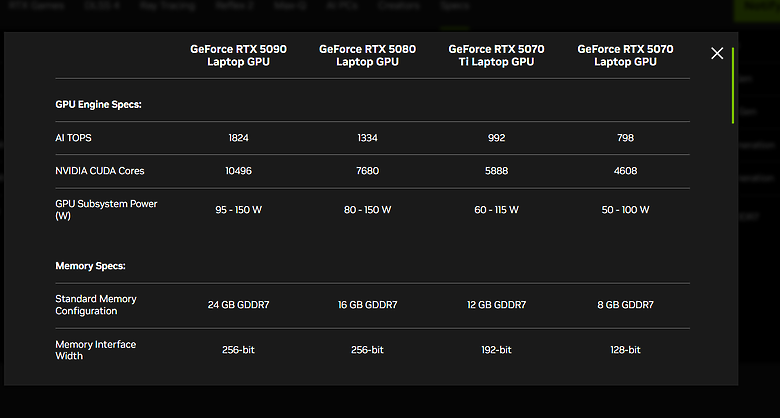Click the GeForce RTX 5070 Laptop GPU header
This screenshot has width=780, height=418.
pos(625,55)
